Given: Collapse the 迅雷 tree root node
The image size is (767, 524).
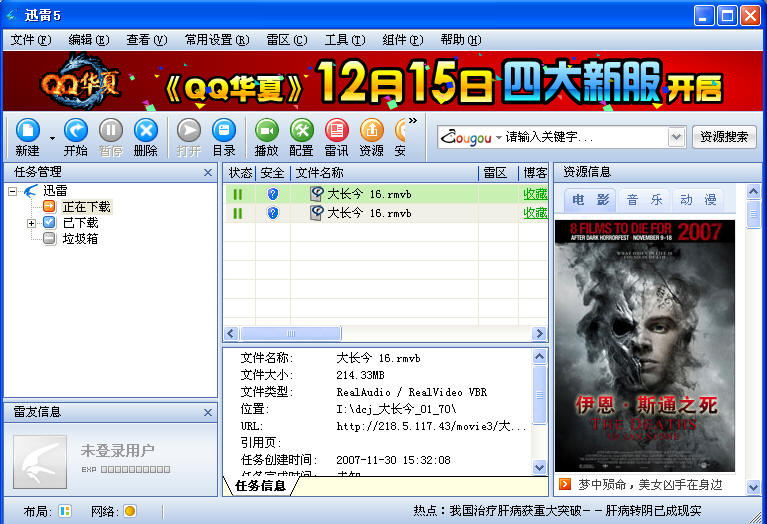Looking at the screenshot, I should 12,191.
